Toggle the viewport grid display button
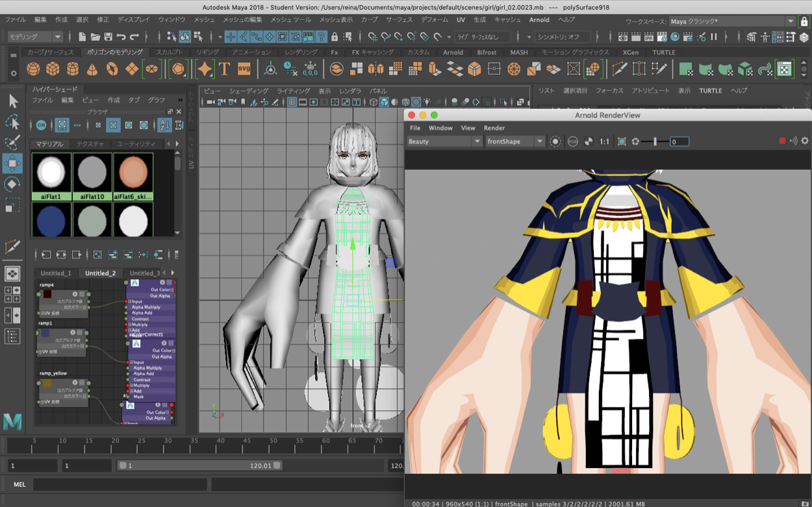 [292, 103]
